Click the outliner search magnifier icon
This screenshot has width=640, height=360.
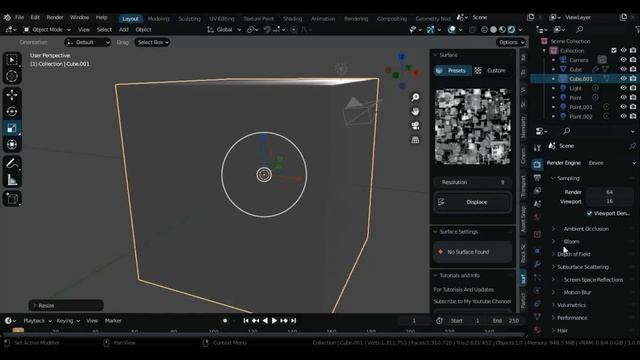tap(580, 29)
